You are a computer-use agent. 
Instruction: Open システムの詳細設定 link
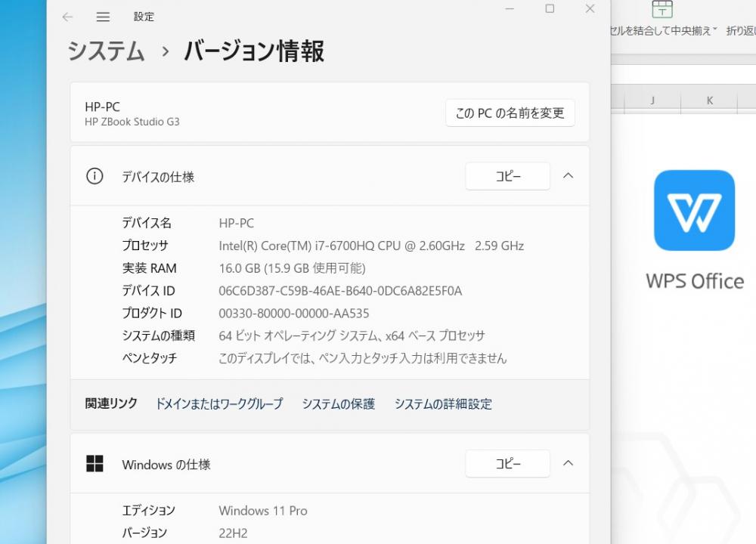443,403
